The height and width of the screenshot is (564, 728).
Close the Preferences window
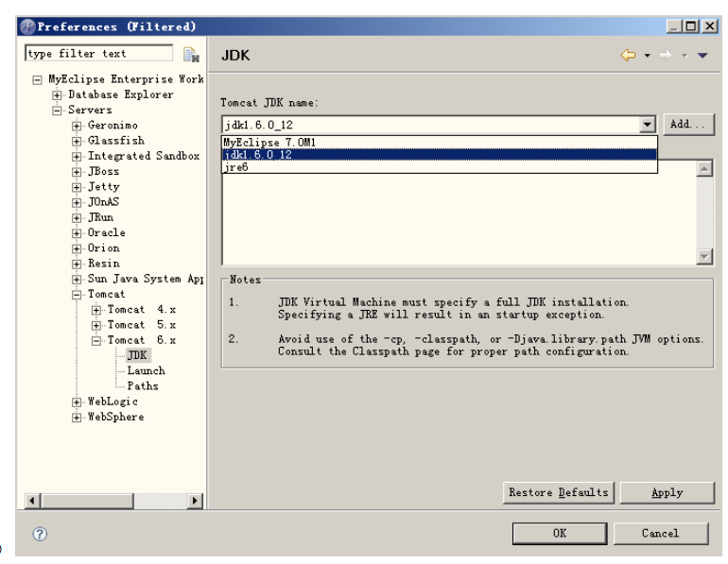click(x=709, y=26)
